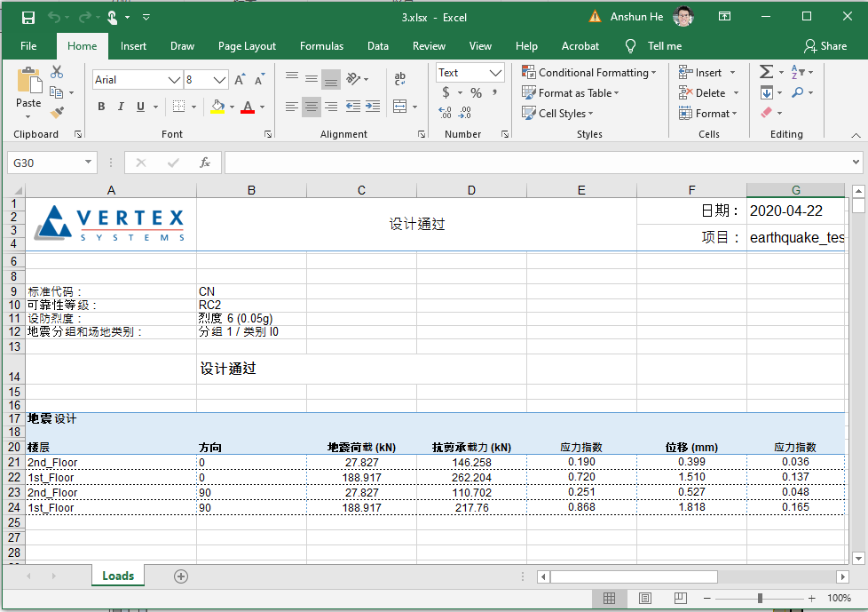Toggle Middle Align
The width and height of the screenshot is (868, 612).
coord(312,78)
